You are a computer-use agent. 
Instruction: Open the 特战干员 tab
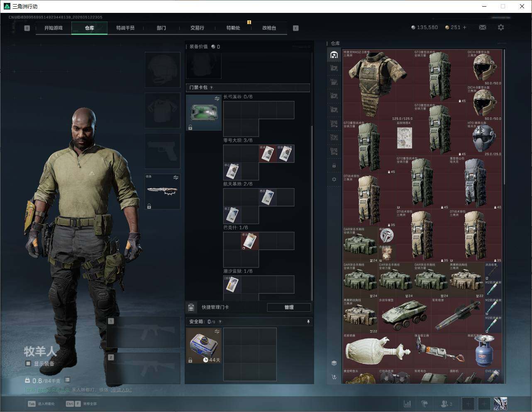point(125,28)
